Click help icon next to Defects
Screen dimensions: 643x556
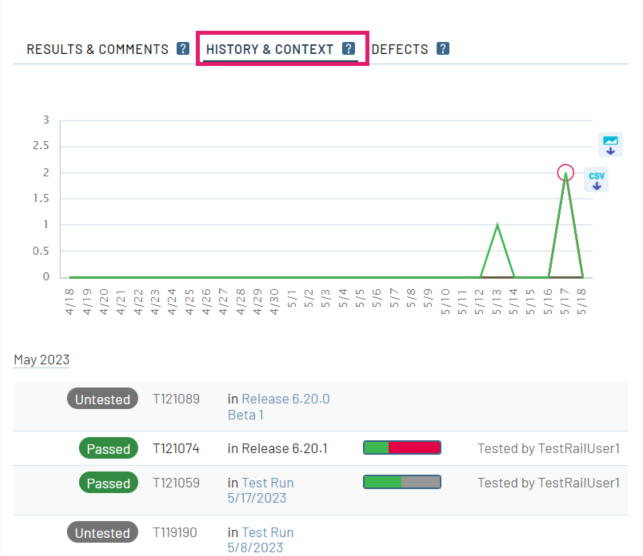tap(443, 49)
